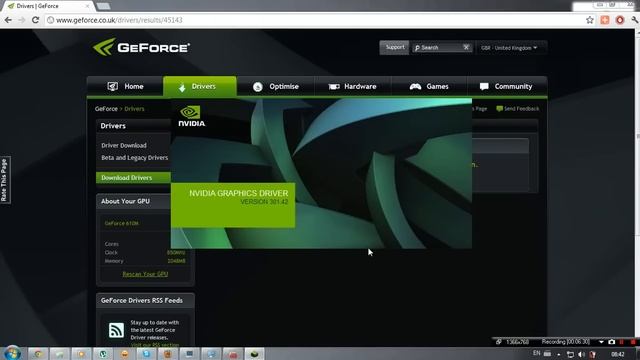Open the Send Feedback link
The height and width of the screenshot is (360, 640).
518,109
